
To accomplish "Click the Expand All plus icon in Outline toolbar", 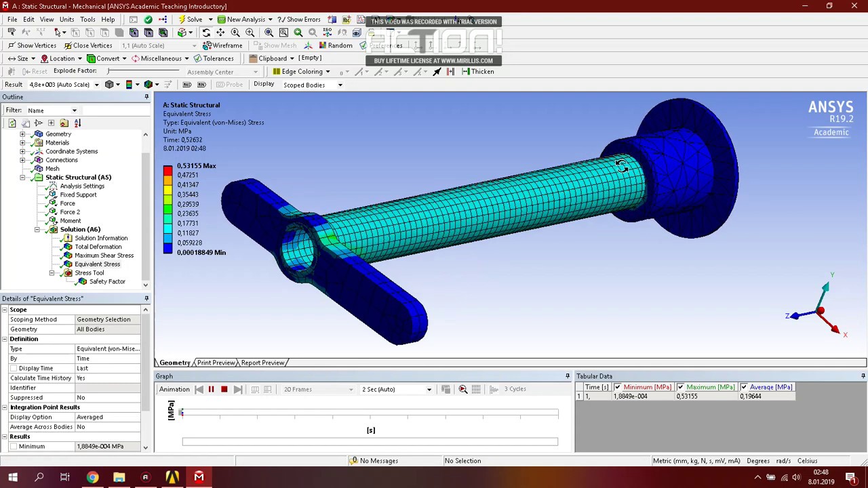I will pos(51,123).
